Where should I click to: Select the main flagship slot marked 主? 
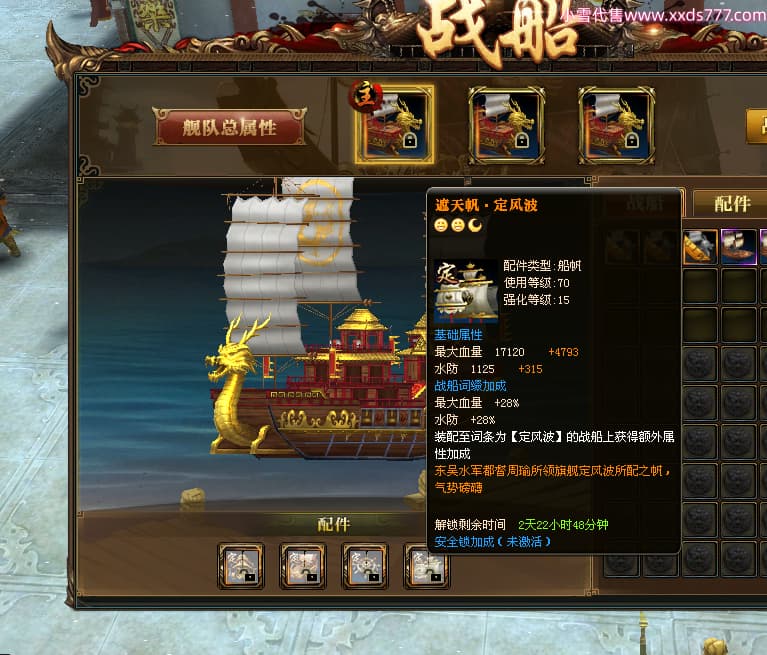point(394,124)
